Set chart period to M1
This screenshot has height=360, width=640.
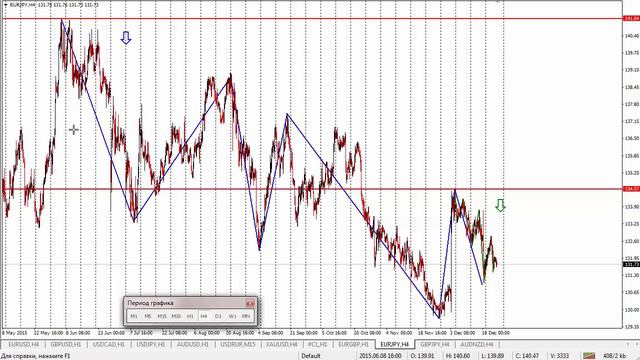(134, 316)
